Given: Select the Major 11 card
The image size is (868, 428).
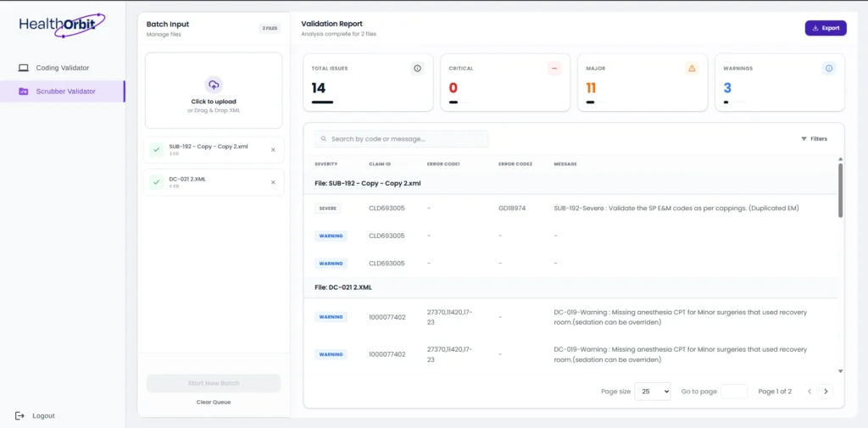Looking at the screenshot, I should [x=643, y=82].
